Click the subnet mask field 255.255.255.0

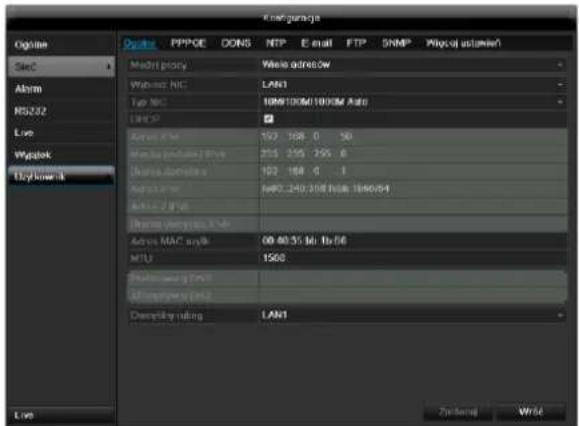[x=413, y=154]
